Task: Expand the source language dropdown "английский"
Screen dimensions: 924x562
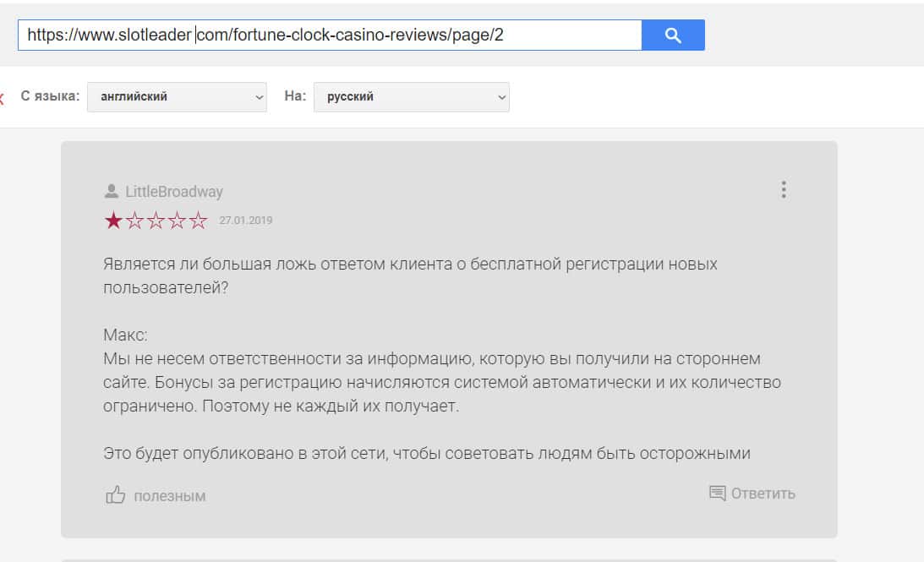Action: tap(177, 96)
